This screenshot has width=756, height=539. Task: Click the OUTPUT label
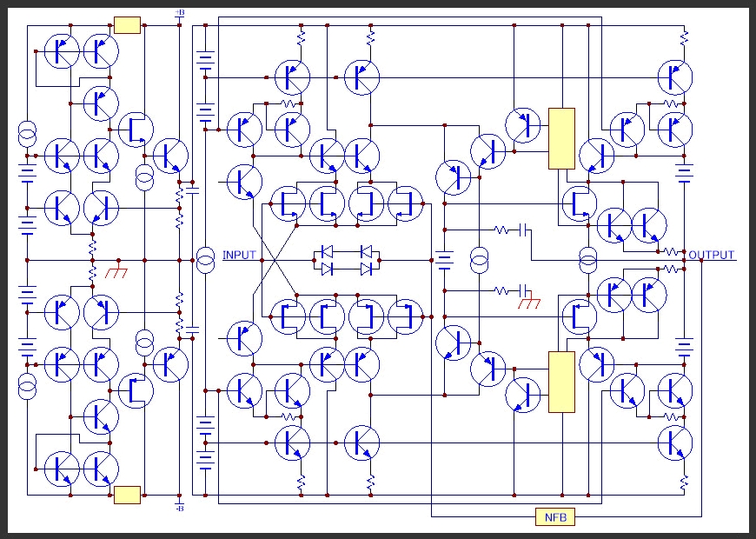[712, 255]
